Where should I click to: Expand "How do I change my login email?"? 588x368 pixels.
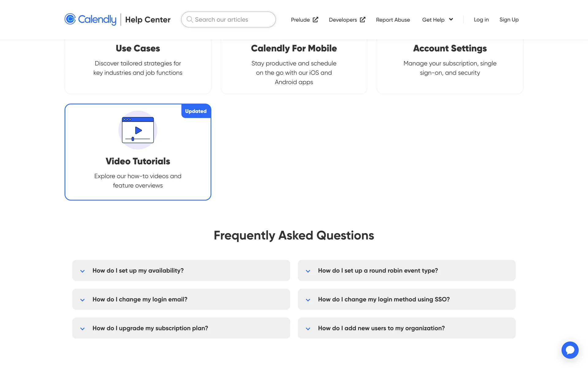click(181, 299)
